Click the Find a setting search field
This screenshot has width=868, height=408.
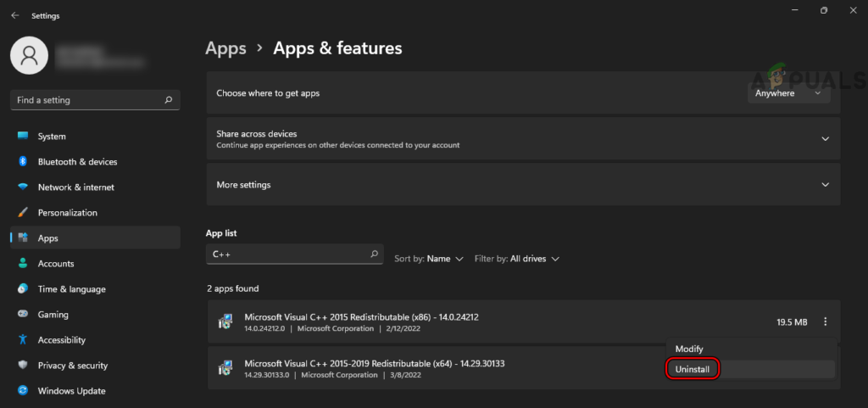tap(85, 100)
